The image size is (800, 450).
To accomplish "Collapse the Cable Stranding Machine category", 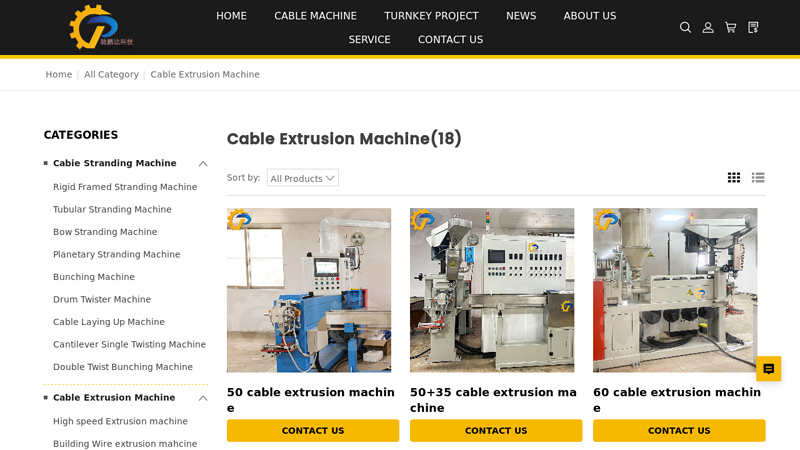I will [203, 164].
